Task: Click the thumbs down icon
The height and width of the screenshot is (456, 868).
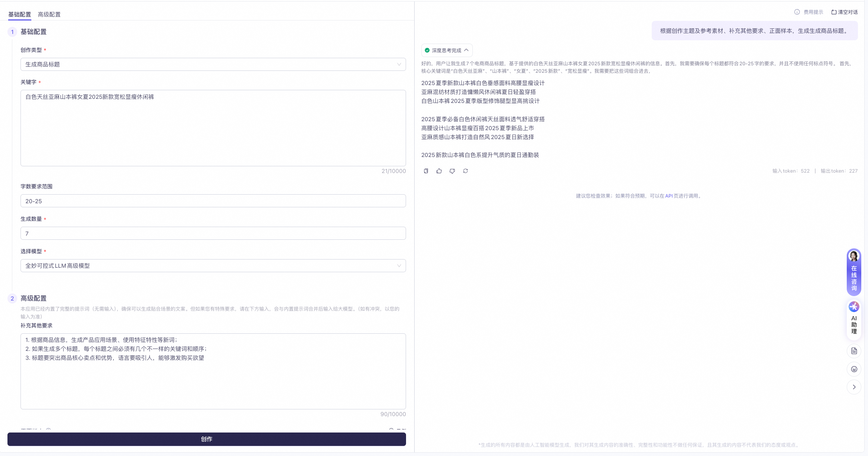Action: point(452,171)
